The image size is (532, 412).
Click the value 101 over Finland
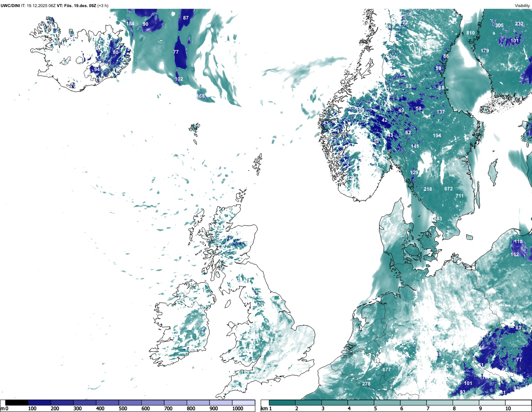[x=515, y=41]
